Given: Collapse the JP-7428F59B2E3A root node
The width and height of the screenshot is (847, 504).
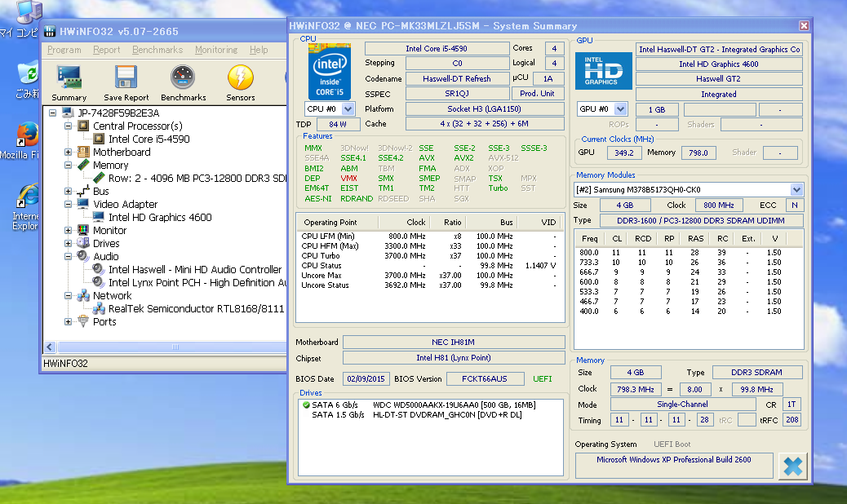Looking at the screenshot, I should tap(52, 113).
